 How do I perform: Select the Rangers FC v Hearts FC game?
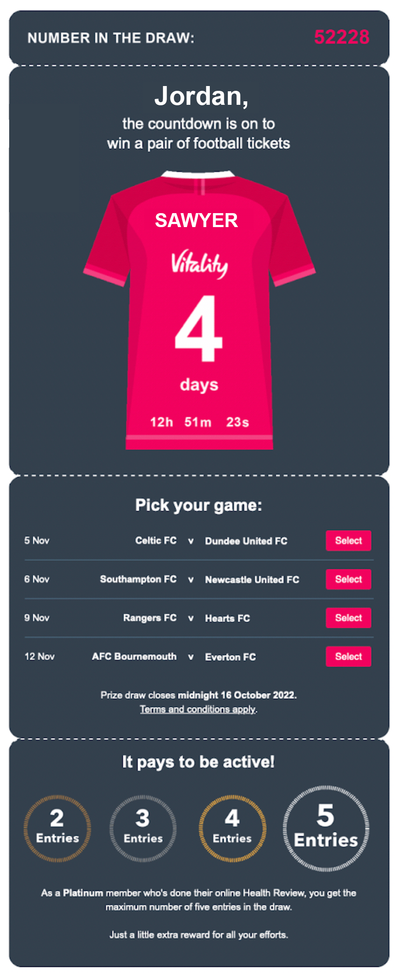coord(348,618)
